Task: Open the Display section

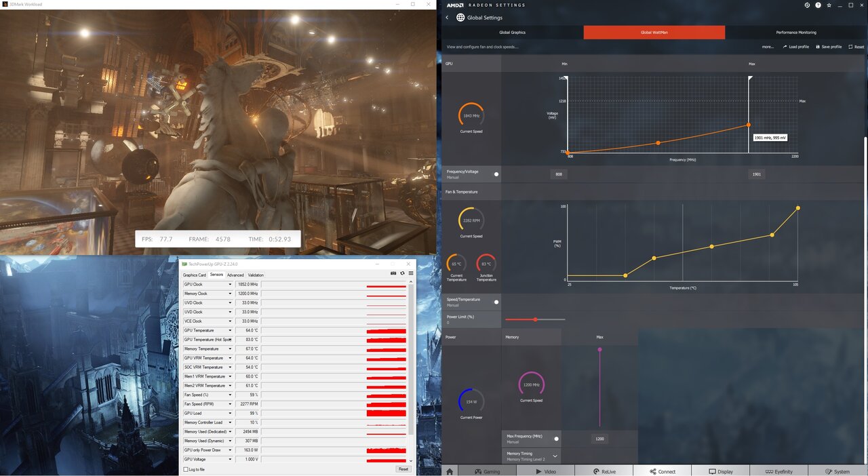Action: (721, 471)
